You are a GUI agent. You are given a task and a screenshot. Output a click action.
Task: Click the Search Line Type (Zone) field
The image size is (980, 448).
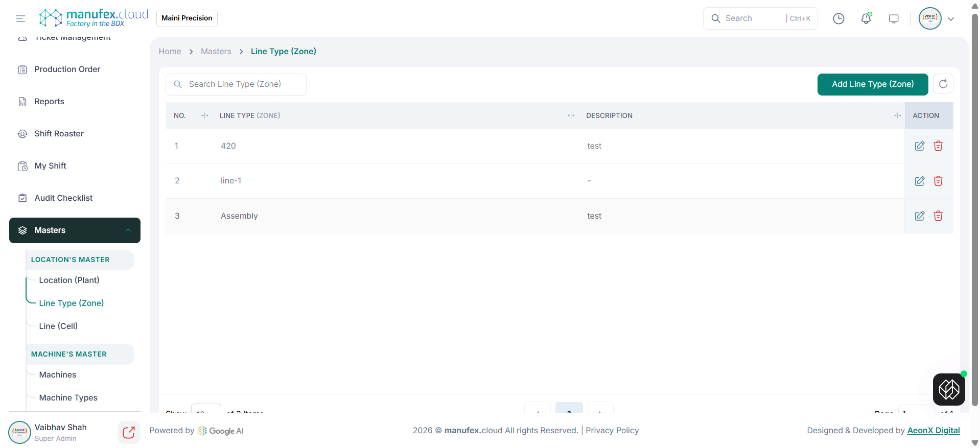point(240,84)
